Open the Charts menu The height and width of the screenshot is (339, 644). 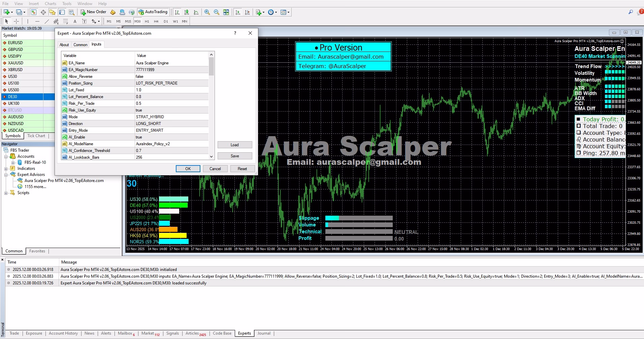coord(51,3)
